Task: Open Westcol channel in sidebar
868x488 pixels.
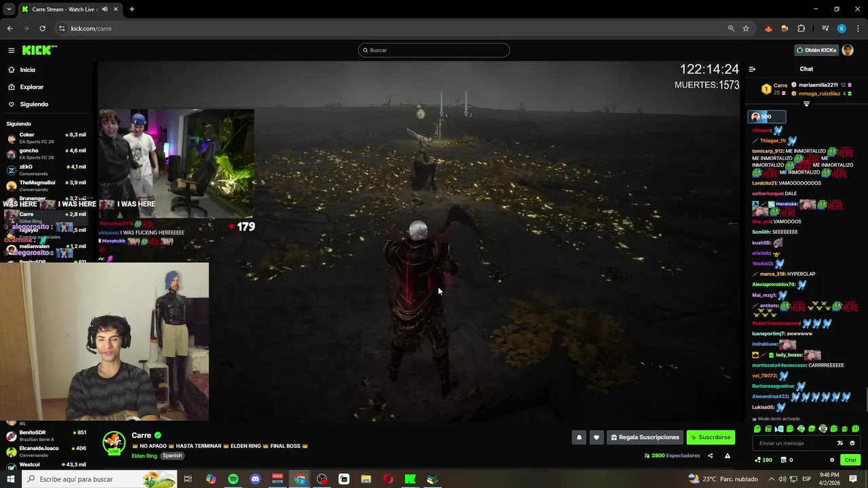Action: coord(46,465)
